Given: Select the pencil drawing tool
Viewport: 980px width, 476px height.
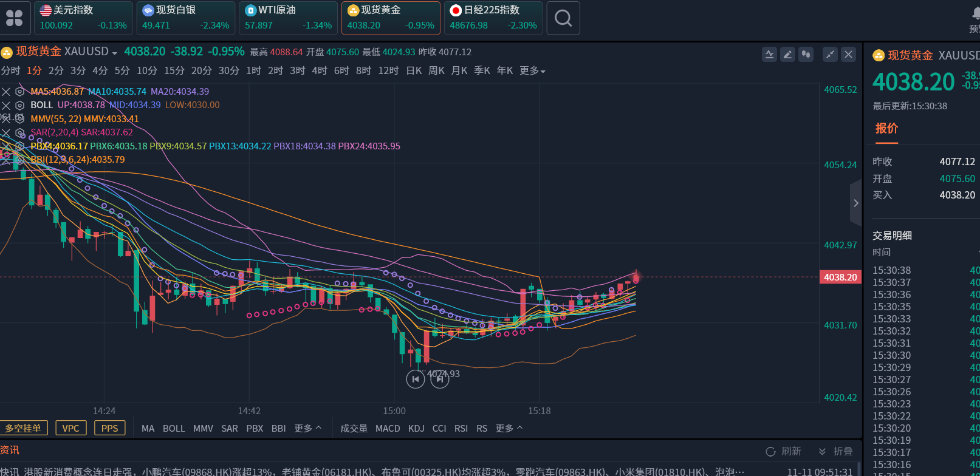Looking at the screenshot, I should [x=787, y=55].
